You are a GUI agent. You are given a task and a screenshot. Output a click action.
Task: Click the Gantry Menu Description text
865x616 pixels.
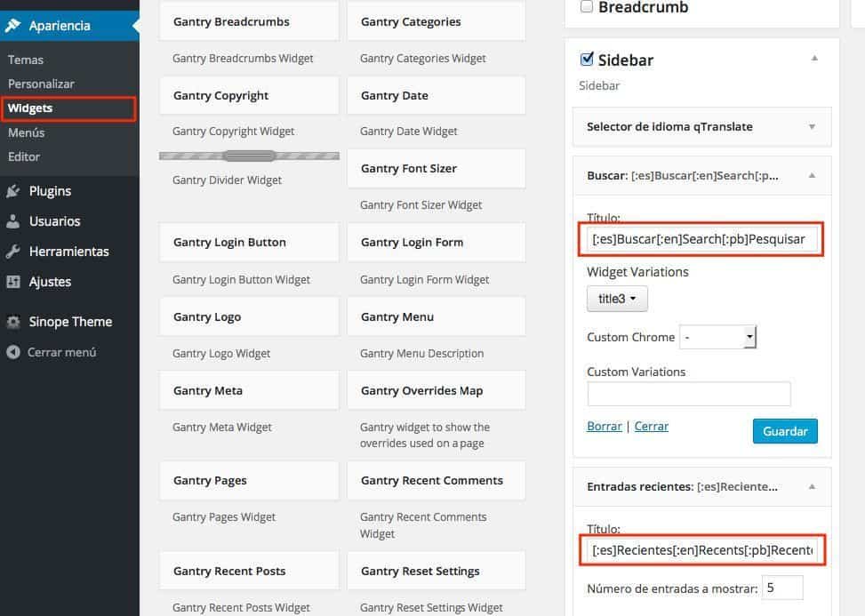(422, 354)
